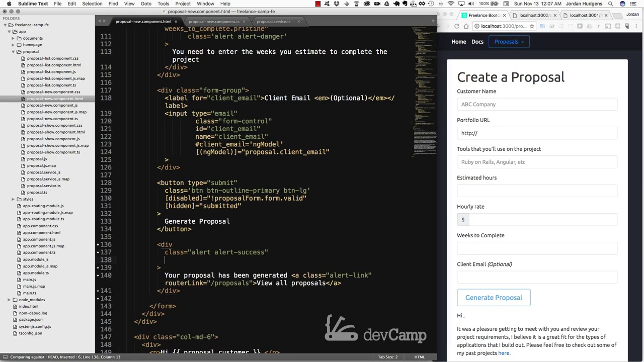Open app-routing.module.ts in sidebar

point(43,219)
